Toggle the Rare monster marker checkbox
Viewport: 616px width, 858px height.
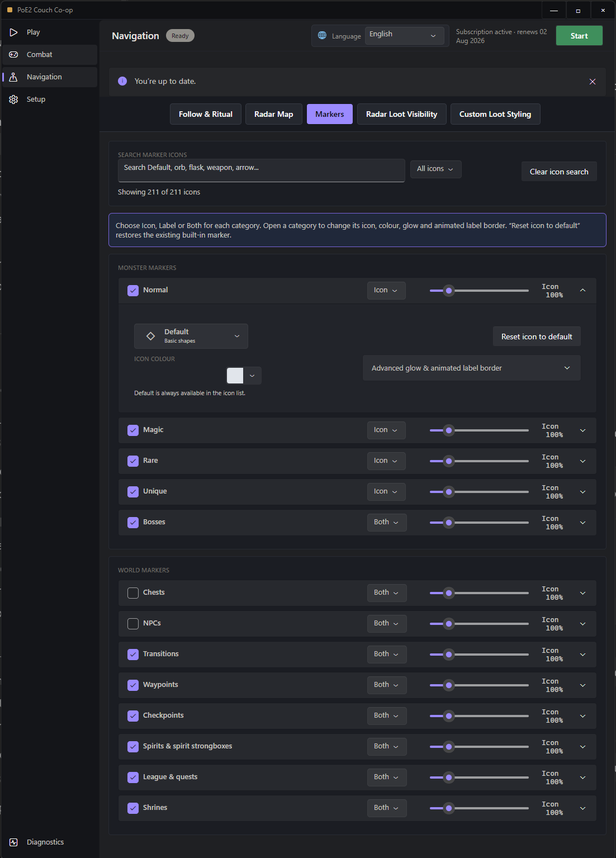(133, 461)
